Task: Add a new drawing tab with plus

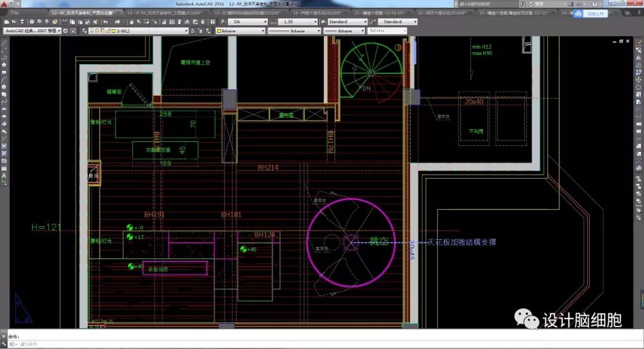Action: 627,12
